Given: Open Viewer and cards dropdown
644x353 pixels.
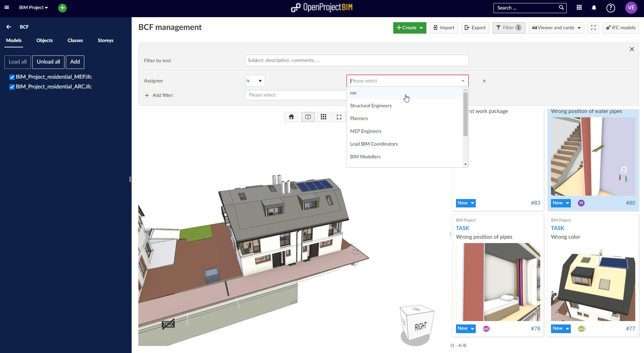Looking at the screenshot, I should [x=579, y=28].
